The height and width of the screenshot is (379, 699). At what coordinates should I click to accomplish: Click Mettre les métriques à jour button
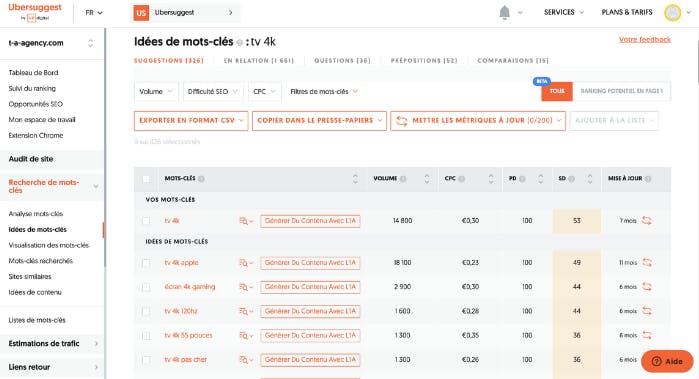(478, 120)
